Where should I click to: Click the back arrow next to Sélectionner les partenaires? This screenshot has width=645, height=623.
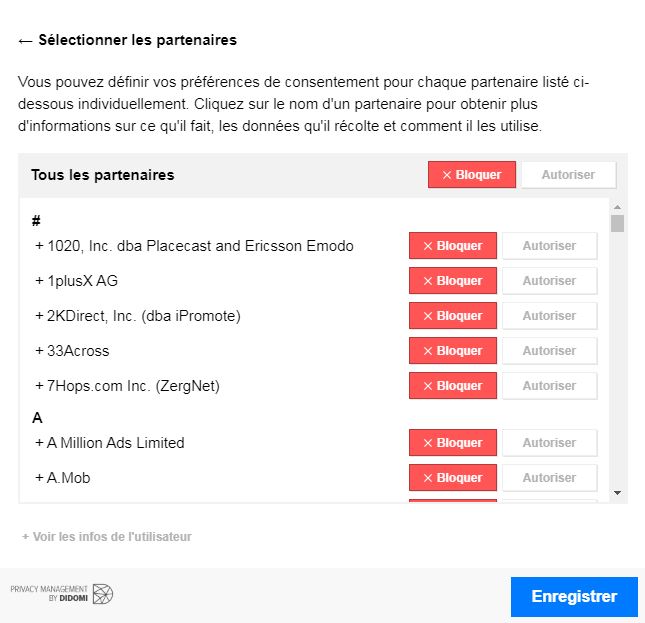pyautogui.click(x=25, y=41)
